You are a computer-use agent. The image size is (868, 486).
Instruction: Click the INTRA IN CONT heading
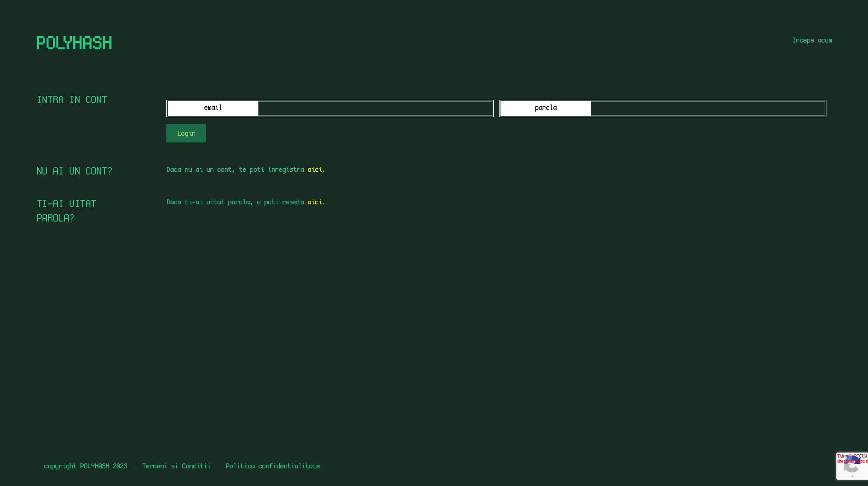tap(72, 99)
